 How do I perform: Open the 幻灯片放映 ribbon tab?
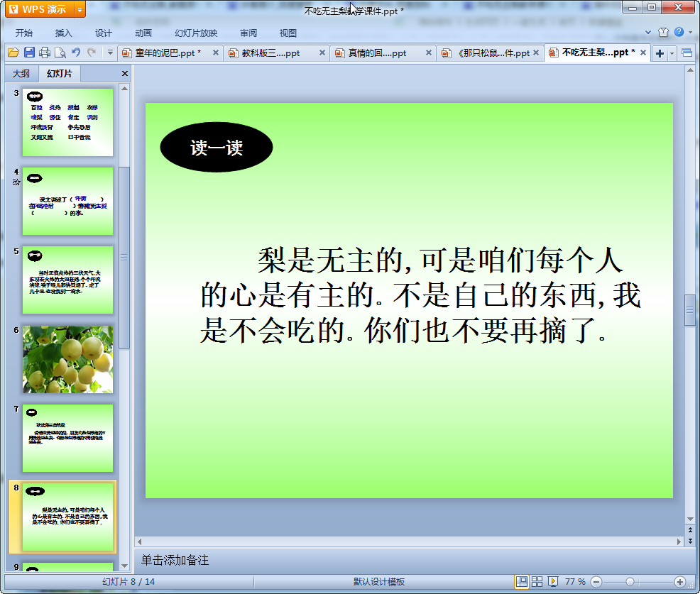(x=196, y=33)
